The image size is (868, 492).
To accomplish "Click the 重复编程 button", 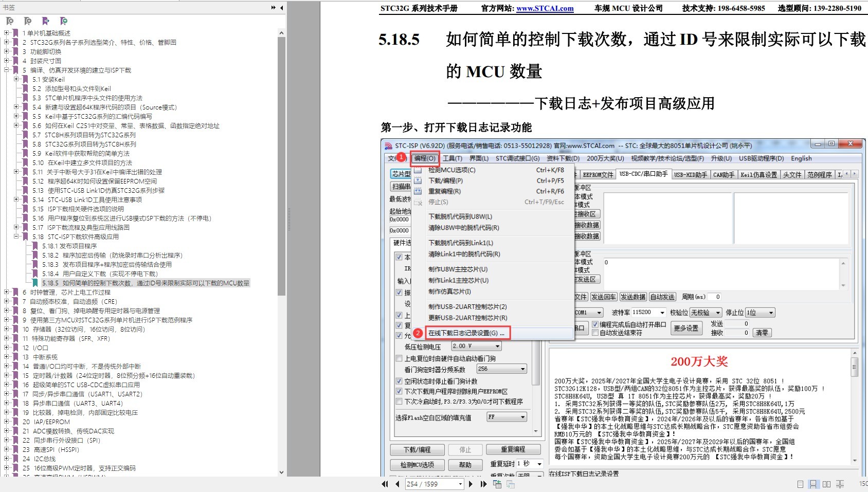I will pos(513,449).
